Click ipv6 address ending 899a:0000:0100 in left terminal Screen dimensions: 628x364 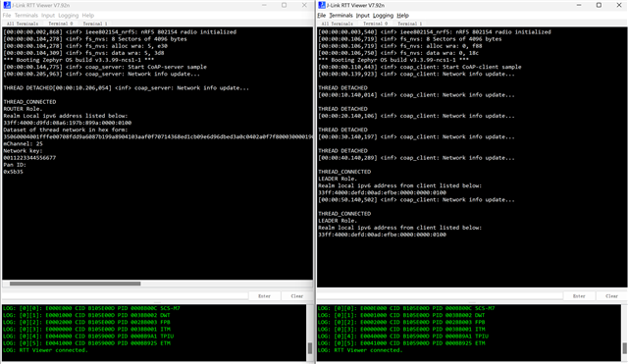pyautogui.click(x=68, y=123)
